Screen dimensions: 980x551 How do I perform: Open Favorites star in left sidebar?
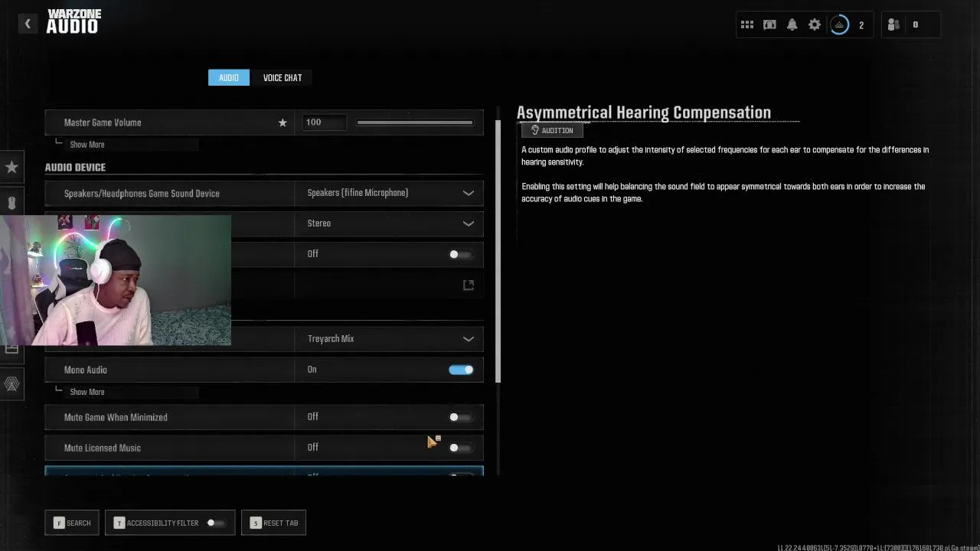11,167
